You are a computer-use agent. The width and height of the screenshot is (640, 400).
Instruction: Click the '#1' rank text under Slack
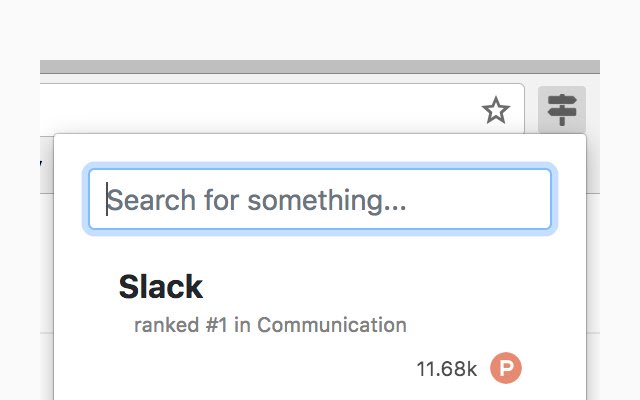pos(216,325)
